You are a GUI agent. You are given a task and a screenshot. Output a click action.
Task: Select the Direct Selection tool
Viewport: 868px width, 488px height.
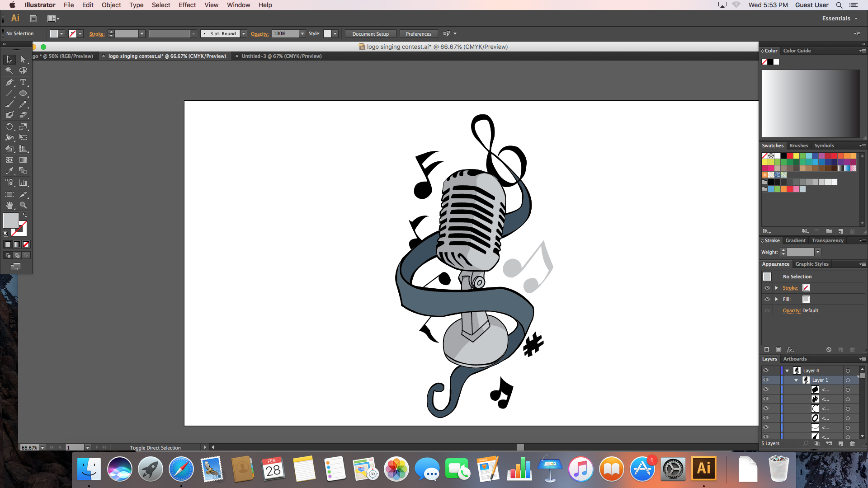[x=23, y=60]
